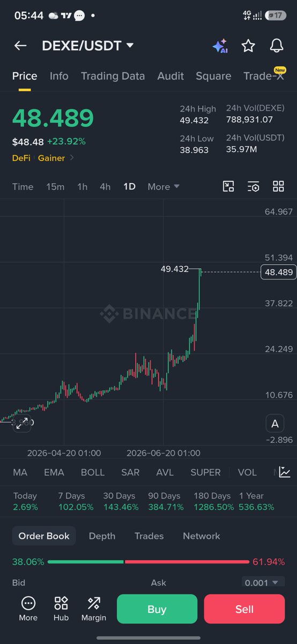This screenshot has height=644, width=297.
Task: Open the Audit tab
Action: pyautogui.click(x=170, y=76)
